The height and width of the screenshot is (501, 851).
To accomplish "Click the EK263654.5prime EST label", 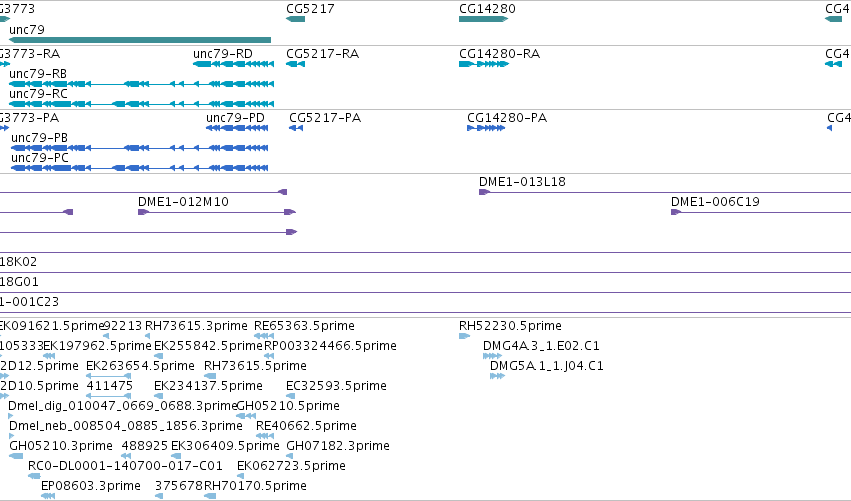I will [x=141, y=366].
